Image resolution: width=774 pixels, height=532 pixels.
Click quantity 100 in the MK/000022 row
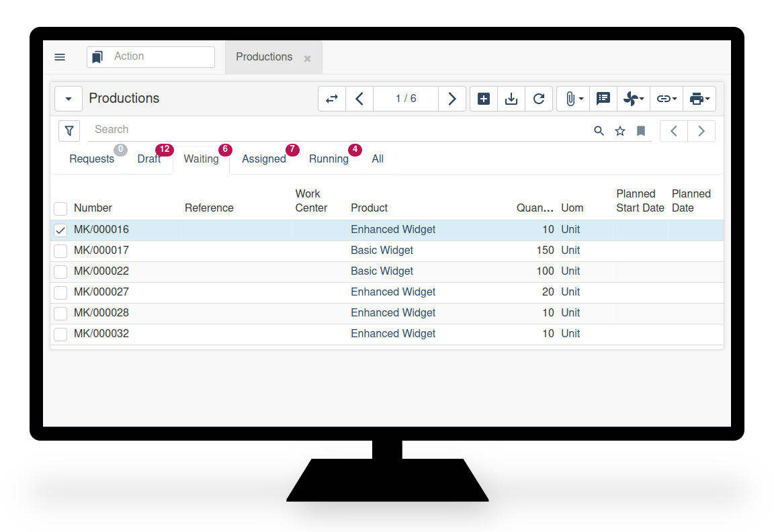point(545,271)
